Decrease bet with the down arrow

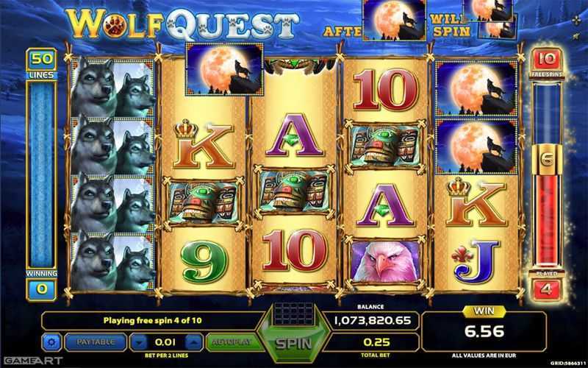click(140, 342)
